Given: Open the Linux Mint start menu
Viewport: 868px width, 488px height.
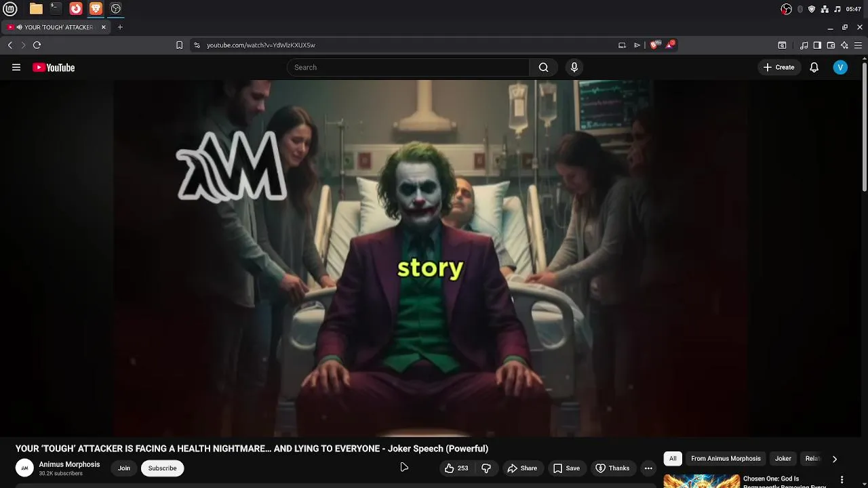Looking at the screenshot, I should pyautogui.click(x=9, y=9).
